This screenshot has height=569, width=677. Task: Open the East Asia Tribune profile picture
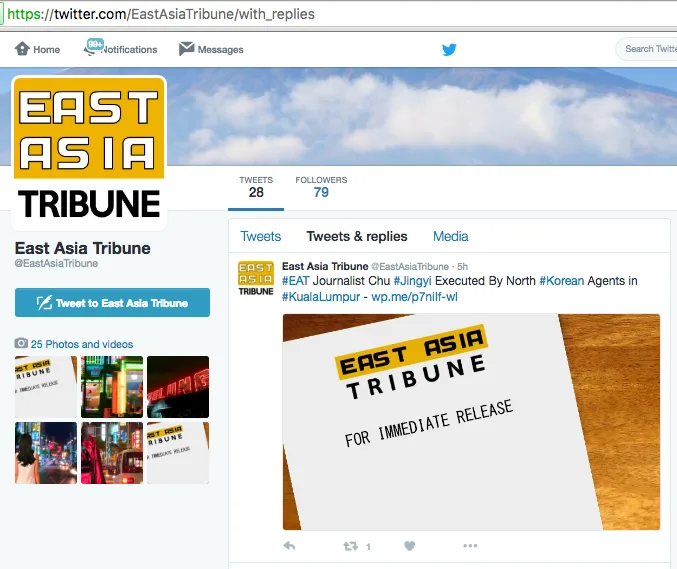click(x=89, y=153)
